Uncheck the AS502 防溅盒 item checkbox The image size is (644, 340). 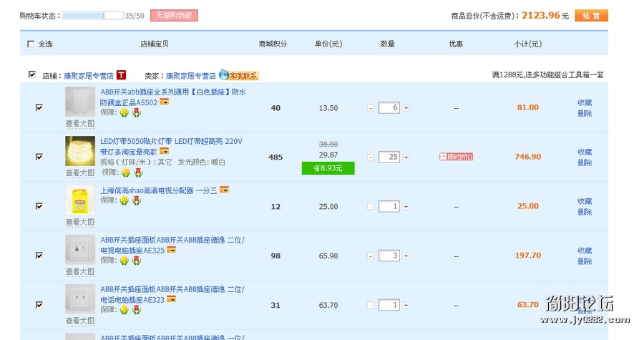tap(39, 107)
